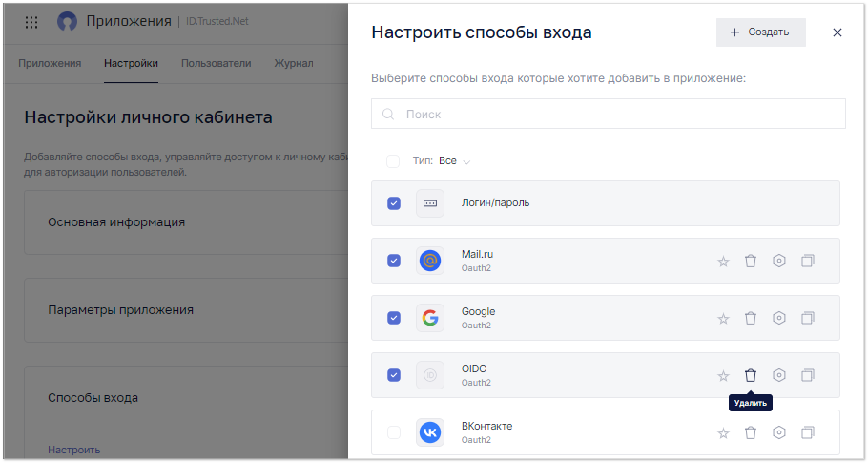Click the Приложения header title

click(129, 21)
